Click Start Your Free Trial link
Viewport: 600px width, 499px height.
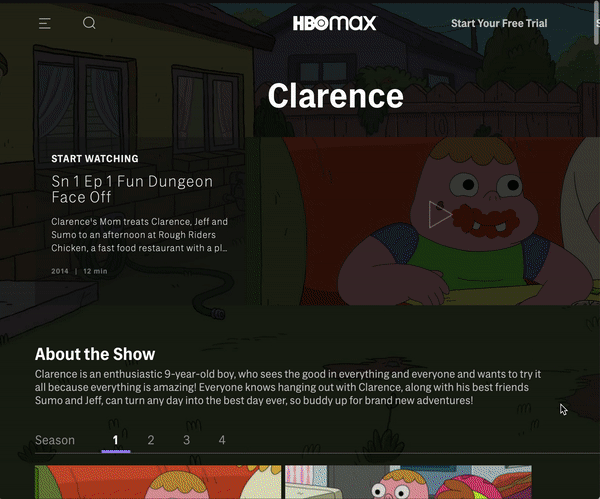(x=499, y=23)
